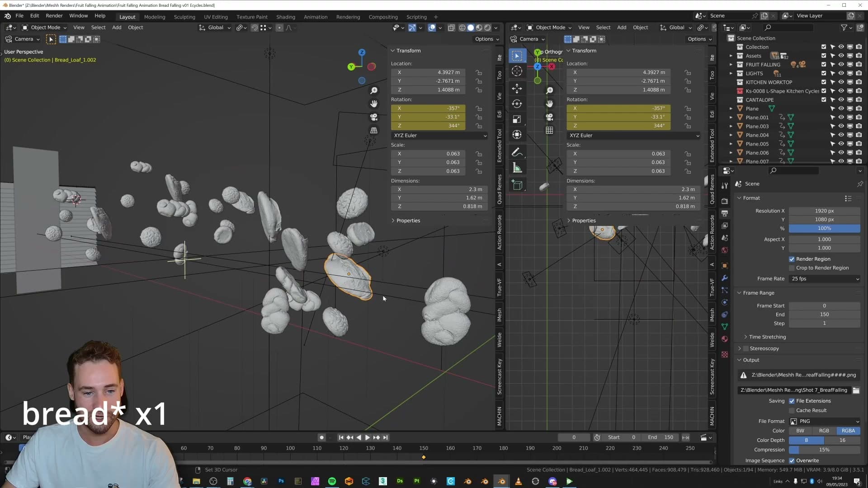868x488 pixels.
Task: Select the Measure ruler tool
Action: 517,169
